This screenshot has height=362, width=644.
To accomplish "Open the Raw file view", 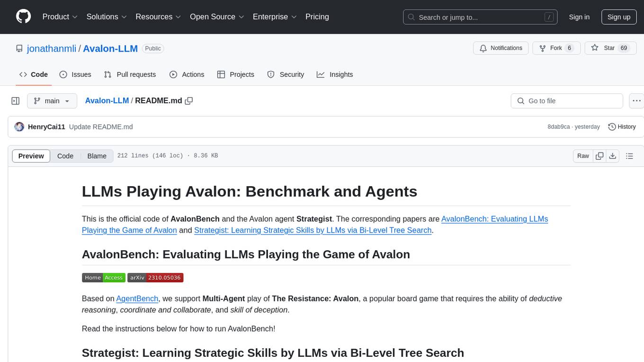I will (x=583, y=156).
